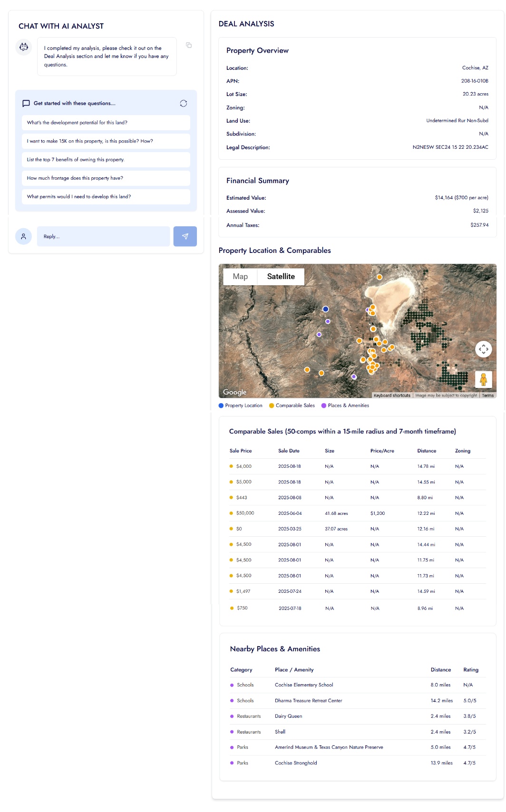This screenshot has height=812, width=506.
Task: Click the Location value Cochise, AZ
Action: (x=475, y=68)
